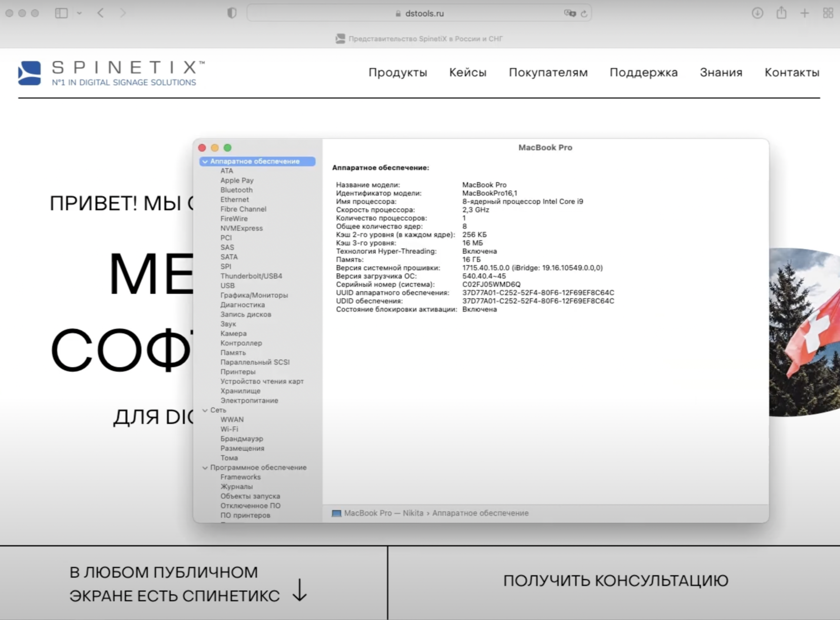Click the privacy shield icon in Safari
The width and height of the screenshot is (840, 620).
tap(232, 13)
